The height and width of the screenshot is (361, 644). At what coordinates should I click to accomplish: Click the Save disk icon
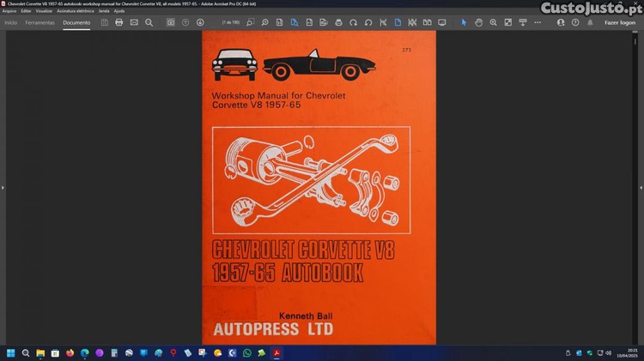point(104,22)
